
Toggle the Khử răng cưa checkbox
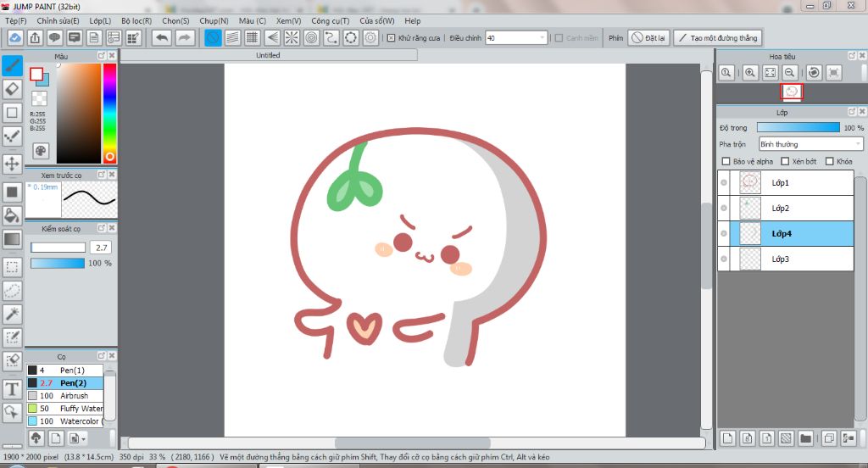point(392,37)
